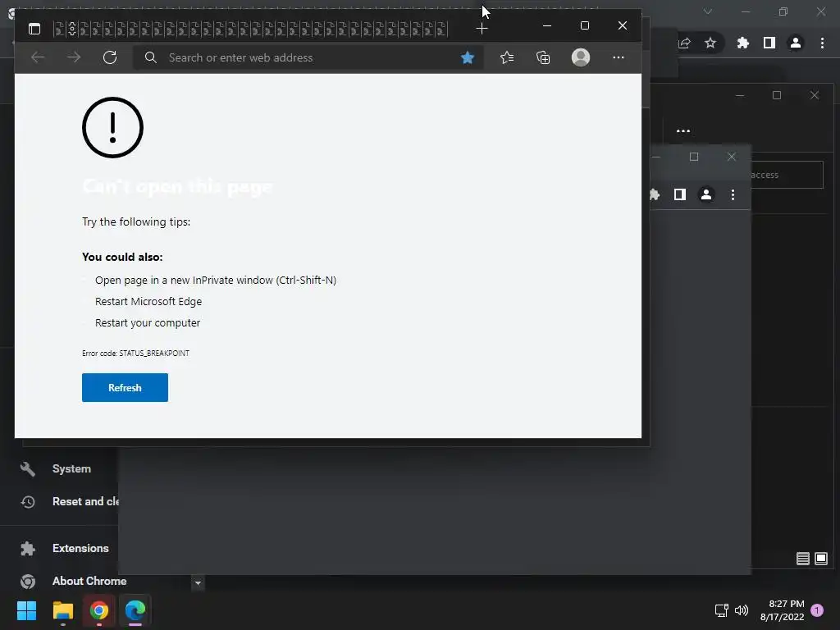Screen dimensions: 840x630
Task: Click Restart Microsoft Edge tip text
Action: (148, 302)
